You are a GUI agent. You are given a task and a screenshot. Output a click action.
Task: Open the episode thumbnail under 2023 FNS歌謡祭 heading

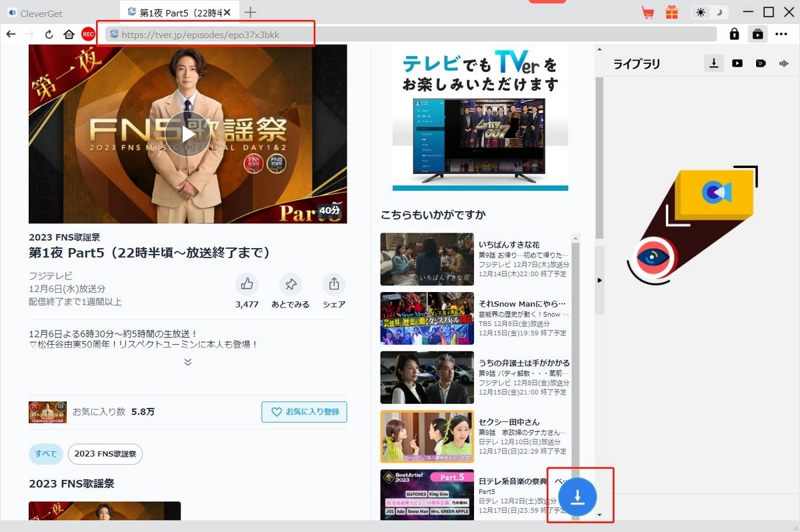point(105,511)
